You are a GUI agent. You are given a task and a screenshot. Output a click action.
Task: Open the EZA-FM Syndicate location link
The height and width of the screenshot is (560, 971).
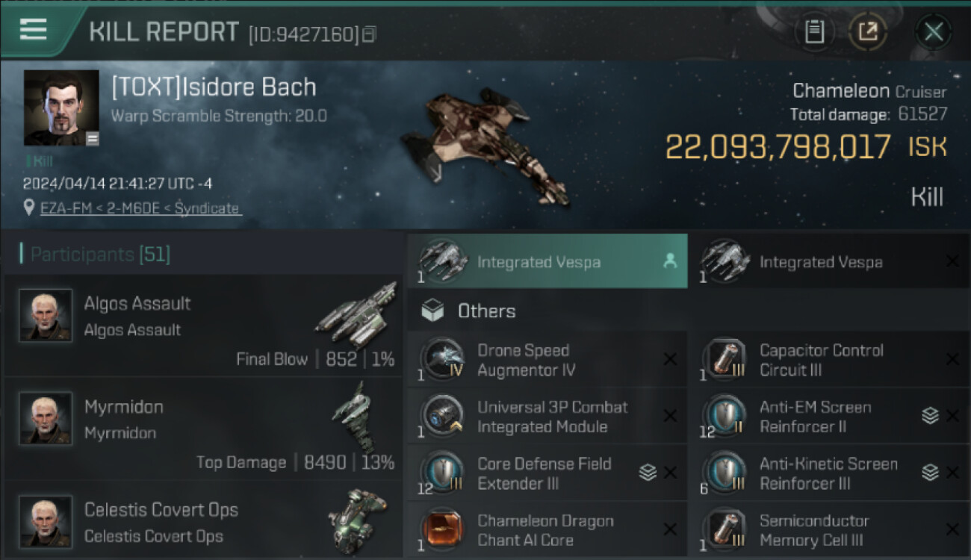(140, 208)
